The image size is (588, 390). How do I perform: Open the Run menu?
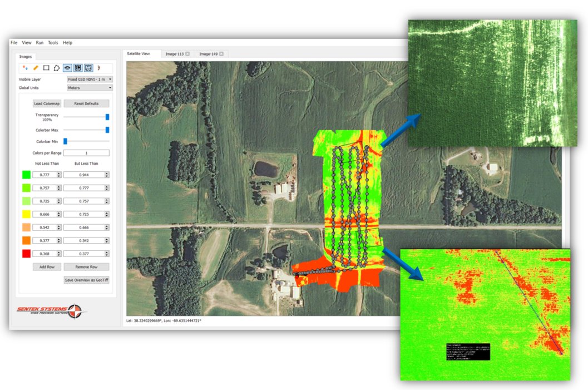coord(39,42)
